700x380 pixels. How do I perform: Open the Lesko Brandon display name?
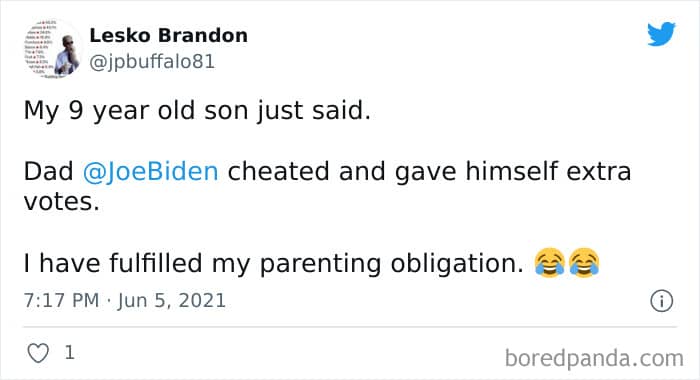[x=168, y=35]
